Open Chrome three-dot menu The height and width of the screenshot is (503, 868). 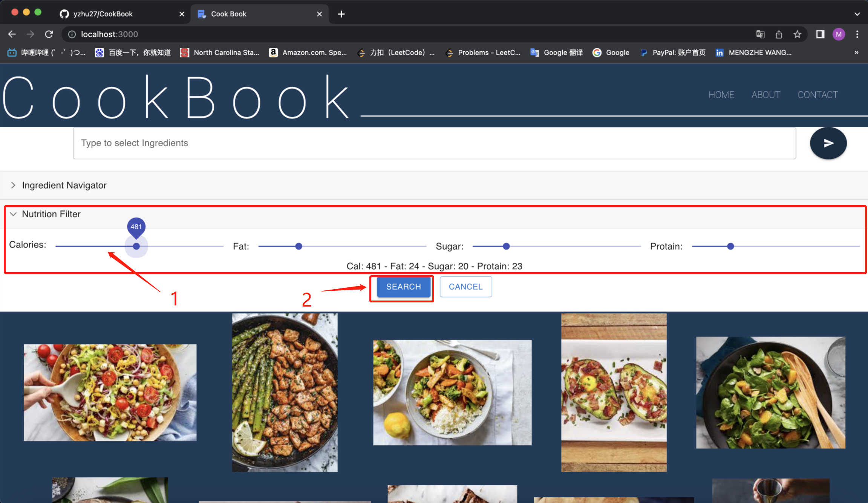[857, 34]
